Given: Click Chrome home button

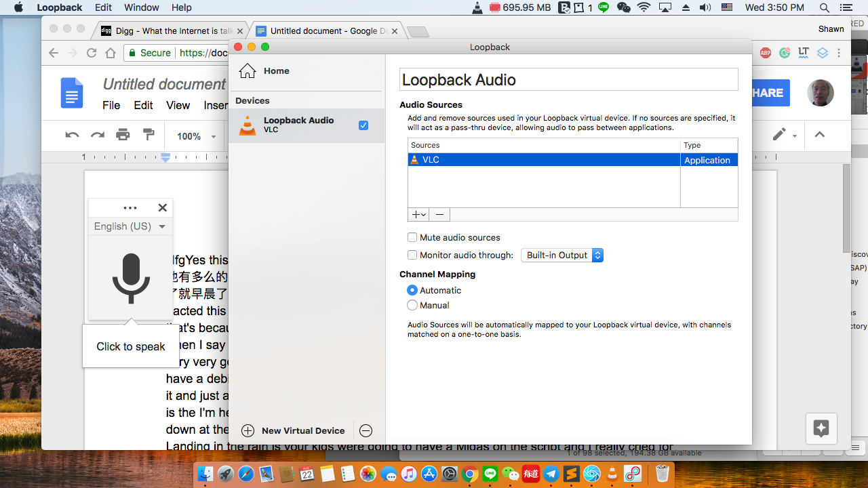Looking at the screenshot, I should coord(111,52).
